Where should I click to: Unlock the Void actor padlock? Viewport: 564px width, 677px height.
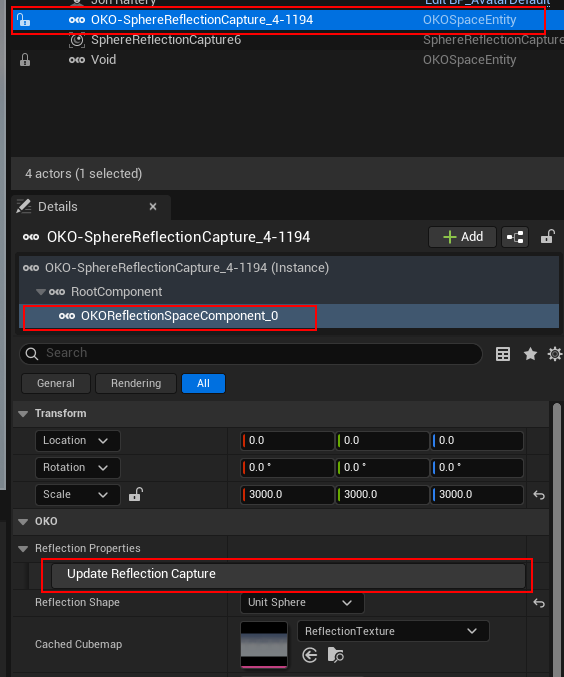25,60
